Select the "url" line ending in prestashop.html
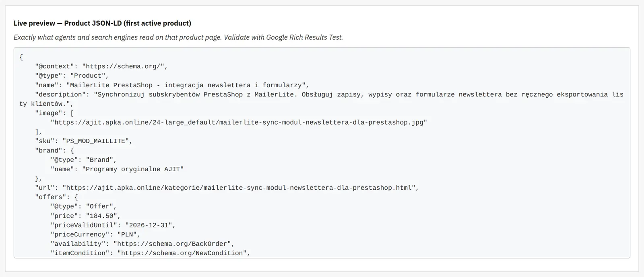The width and height of the screenshot is (644, 277). click(227, 188)
